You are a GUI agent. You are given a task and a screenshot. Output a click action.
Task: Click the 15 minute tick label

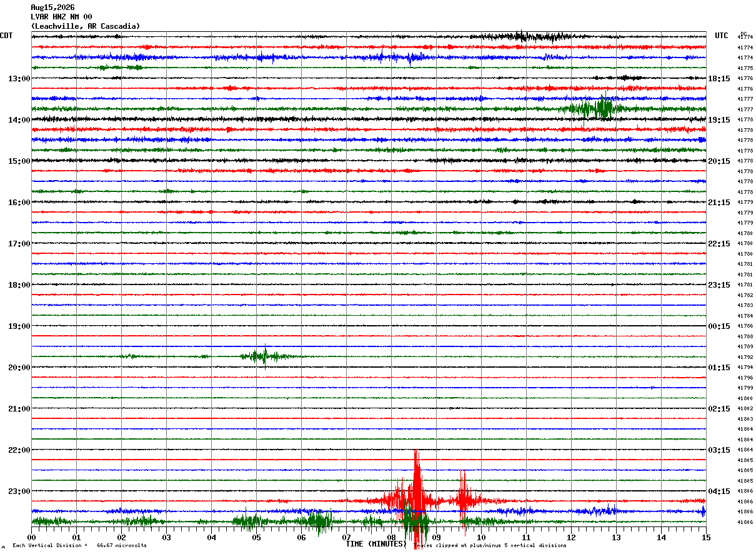pyautogui.click(x=706, y=537)
